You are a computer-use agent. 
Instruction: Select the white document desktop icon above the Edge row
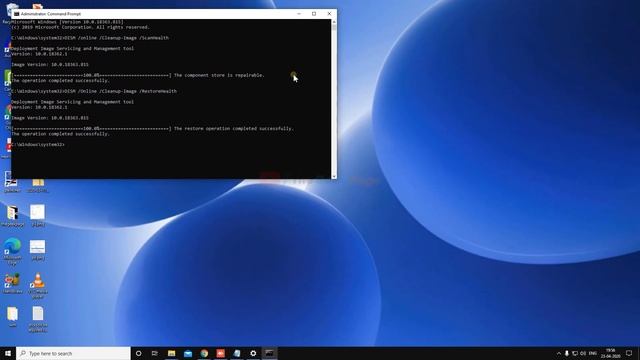click(38, 216)
